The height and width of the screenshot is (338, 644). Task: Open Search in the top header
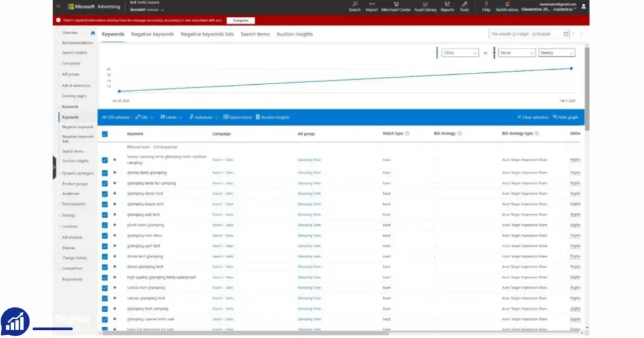click(x=355, y=6)
